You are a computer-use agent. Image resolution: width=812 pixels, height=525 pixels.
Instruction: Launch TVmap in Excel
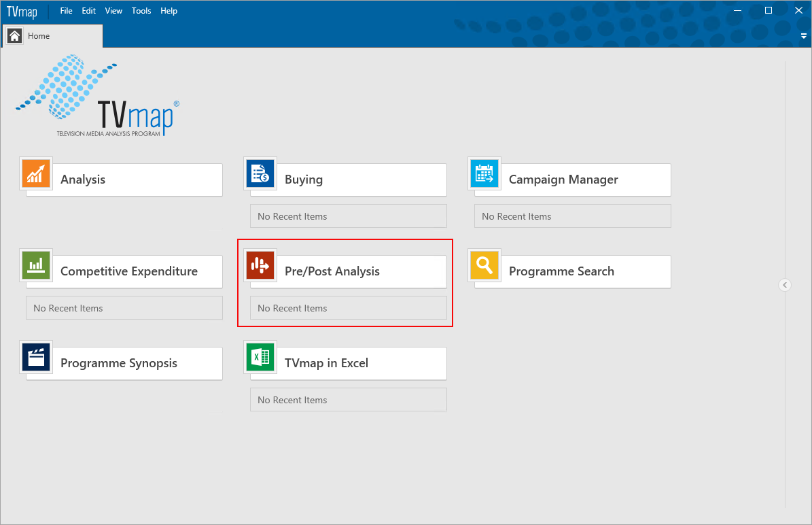pyautogui.click(x=349, y=363)
